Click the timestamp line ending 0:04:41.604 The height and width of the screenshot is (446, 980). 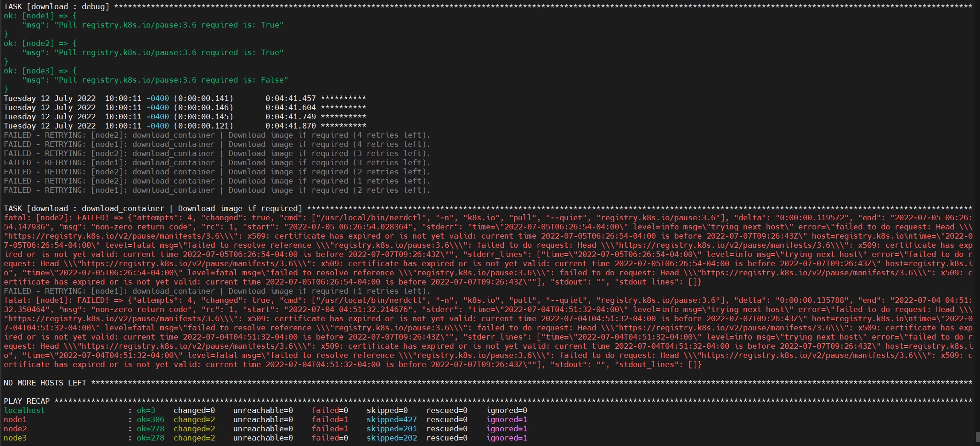(x=185, y=107)
